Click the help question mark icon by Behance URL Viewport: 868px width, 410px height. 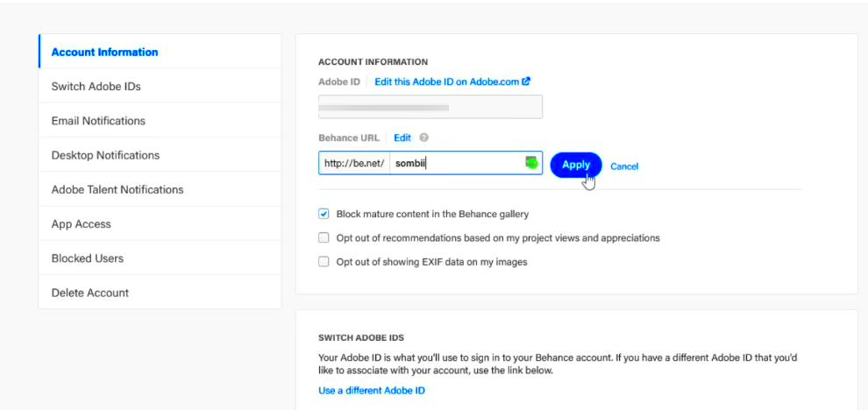[424, 138]
